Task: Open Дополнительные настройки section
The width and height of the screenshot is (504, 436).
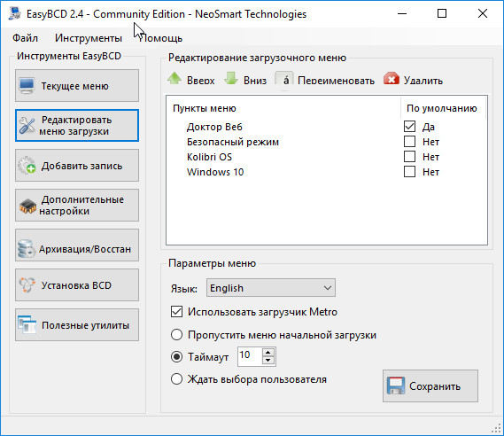Action: (x=77, y=206)
